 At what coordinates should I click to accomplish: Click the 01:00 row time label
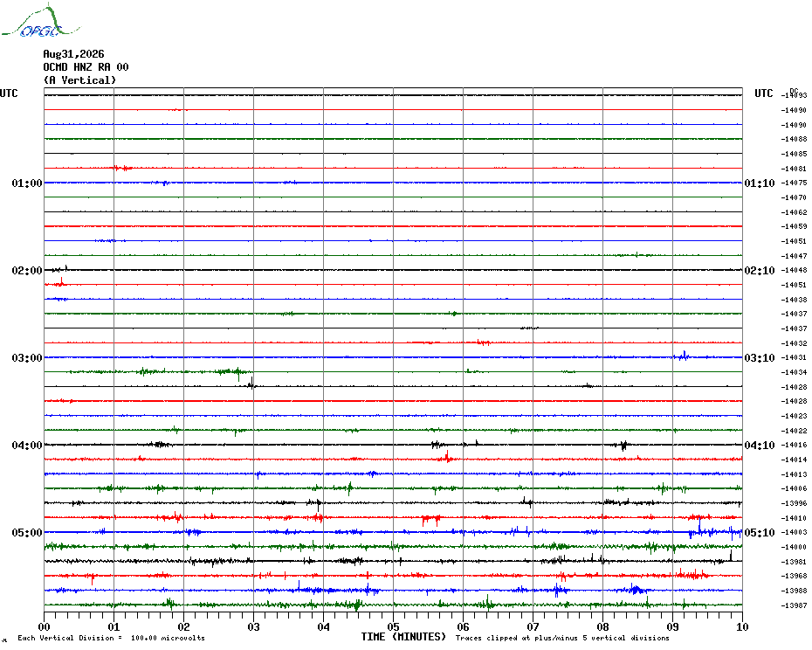pyautogui.click(x=27, y=183)
